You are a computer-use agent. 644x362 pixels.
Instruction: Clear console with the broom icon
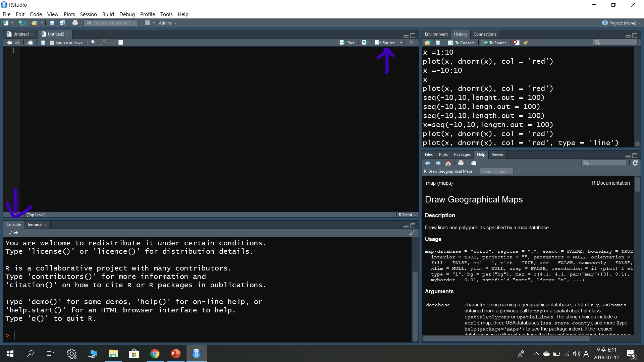pyautogui.click(x=412, y=233)
